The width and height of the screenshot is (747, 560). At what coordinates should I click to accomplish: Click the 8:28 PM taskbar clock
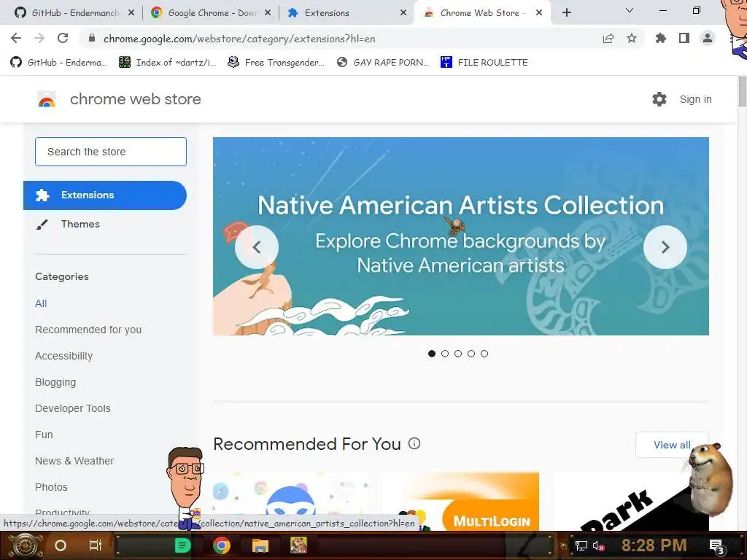[x=654, y=545]
